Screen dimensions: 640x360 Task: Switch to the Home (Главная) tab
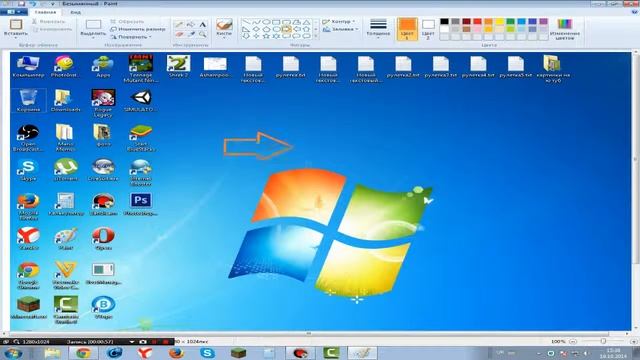45,12
